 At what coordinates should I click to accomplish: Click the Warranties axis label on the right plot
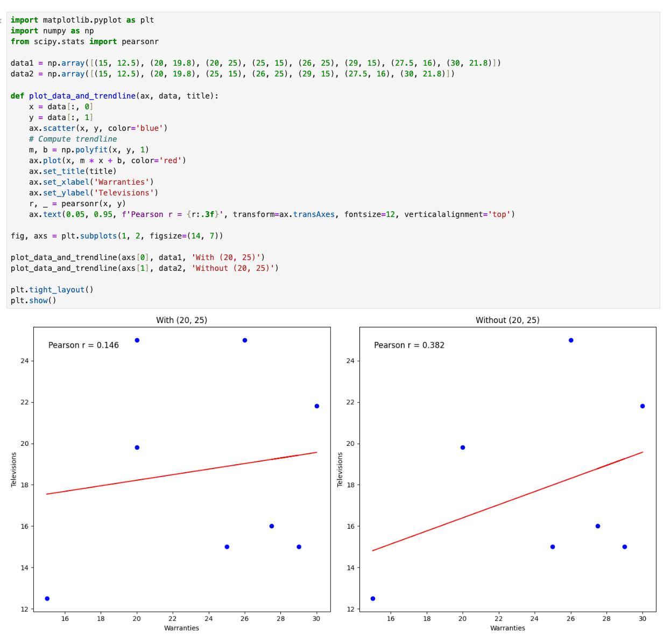(507, 628)
